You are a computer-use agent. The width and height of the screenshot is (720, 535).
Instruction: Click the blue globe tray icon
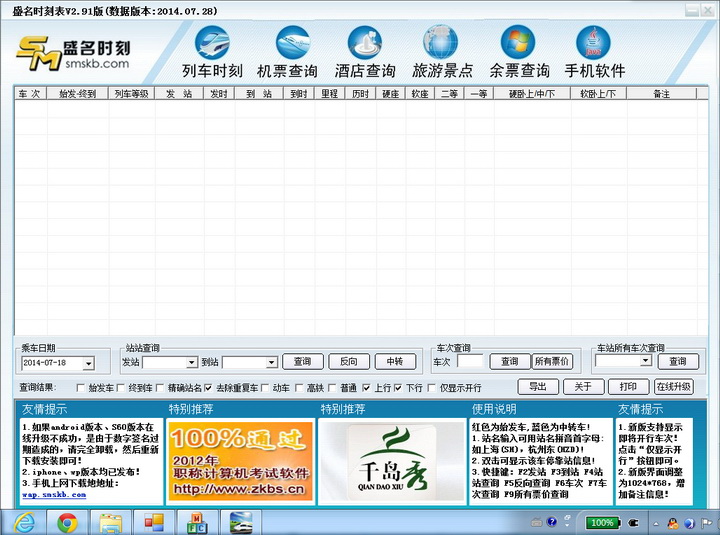[x=689, y=523]
